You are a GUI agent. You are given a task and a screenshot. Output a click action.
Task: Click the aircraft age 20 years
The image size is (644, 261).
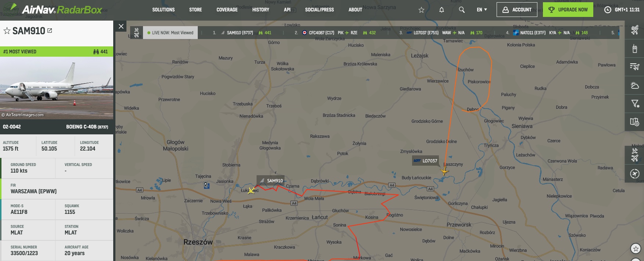(75, 253)
